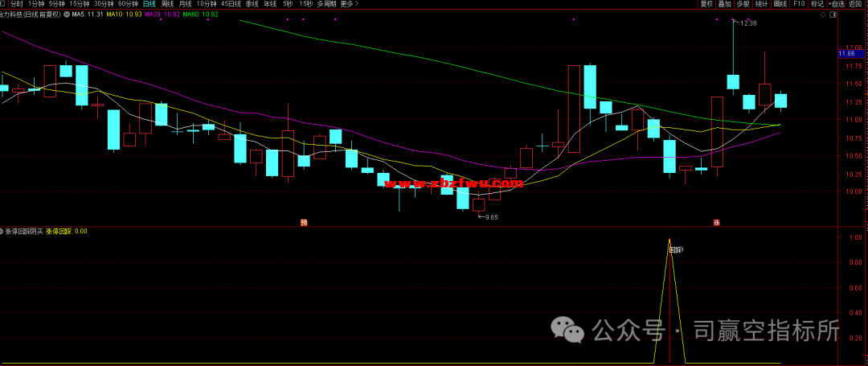Click the 12.38 high price label
Image resolution: width=868 pixels, height=366 pixels.
pos(748,23)
